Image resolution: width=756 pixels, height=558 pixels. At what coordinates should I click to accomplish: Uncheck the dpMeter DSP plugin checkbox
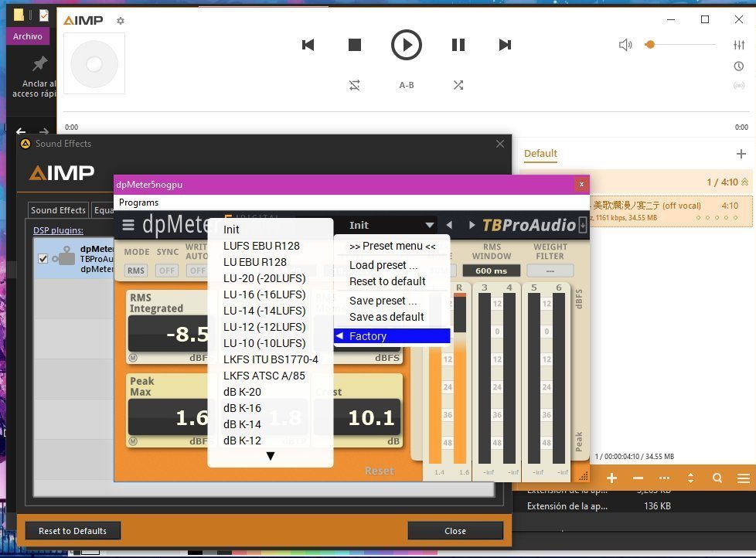point(43,259)
